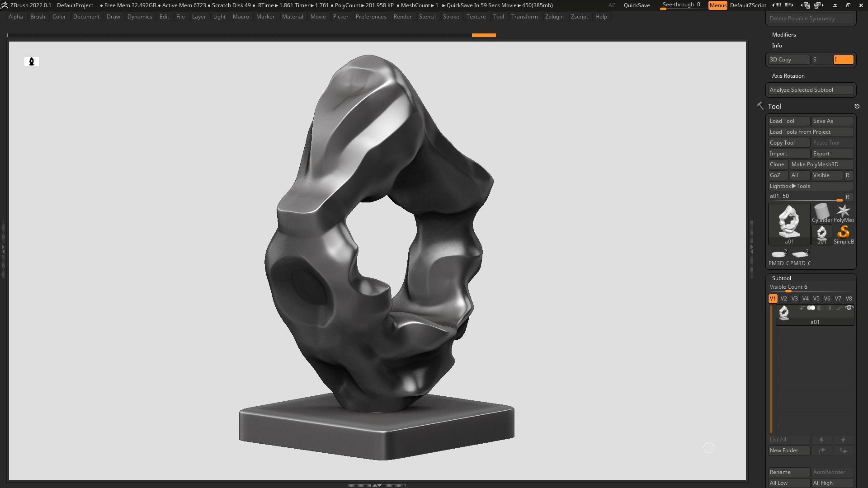
Task: Open the Brush menu
Action: point(38,17)
